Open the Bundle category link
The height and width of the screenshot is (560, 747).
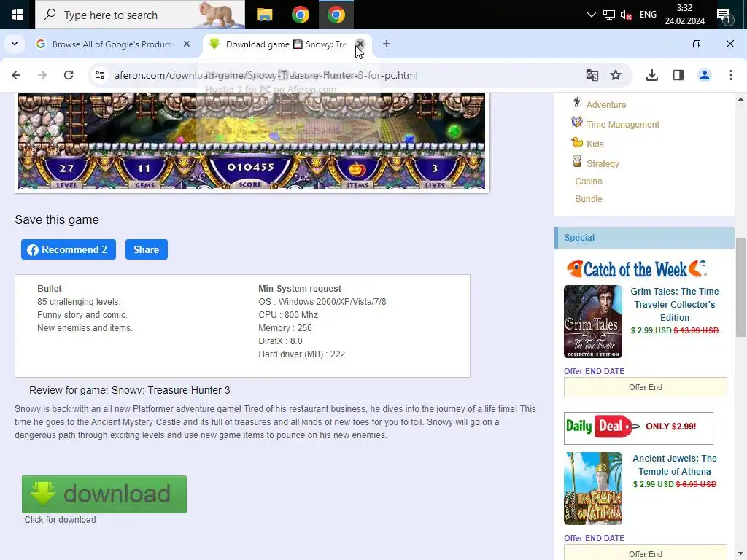[589, 199]
